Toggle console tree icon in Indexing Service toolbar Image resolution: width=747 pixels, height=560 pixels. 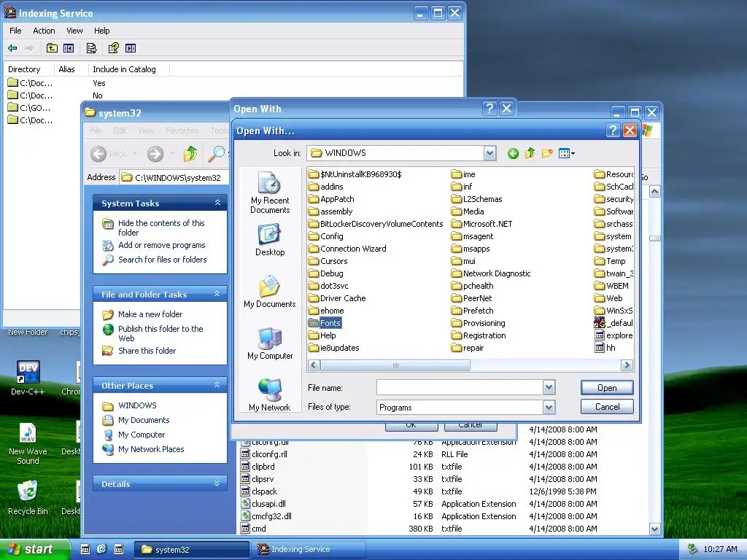click(69, 48)
